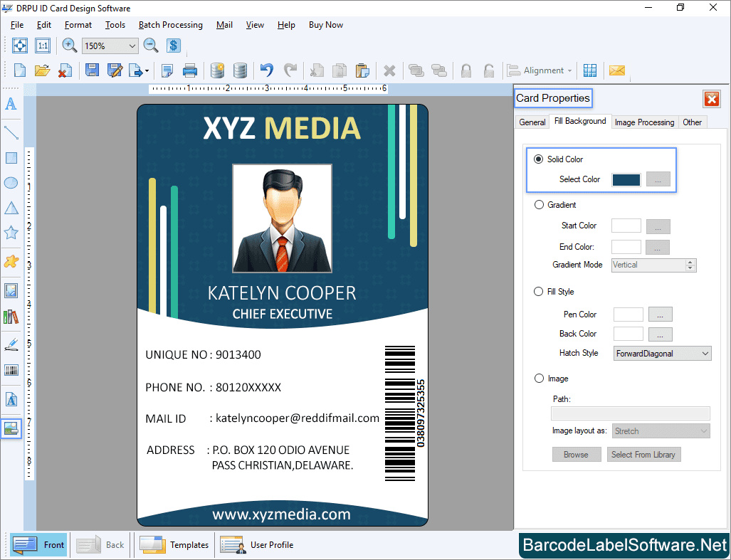
Task: Select the Fill Style radio button
Action: point(539,292)
